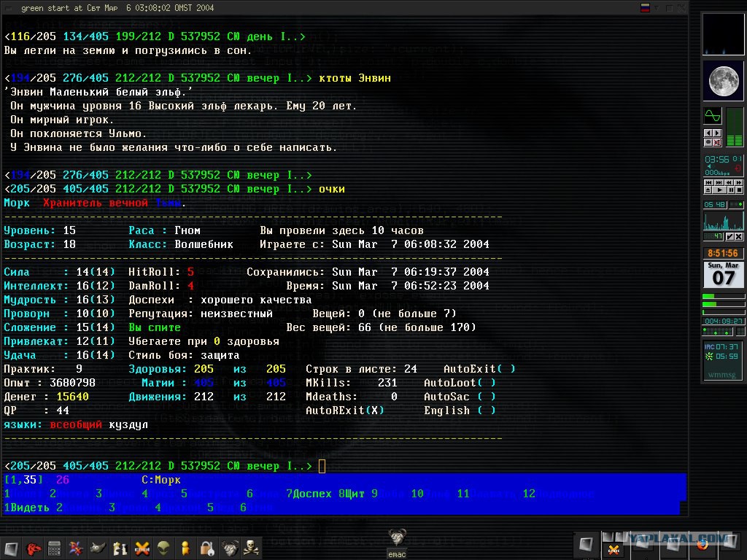Click the '8Щит' hotkey label in the status bar
Screen dimensions: 747x560
pyautogui.click(x=352, y=494)
